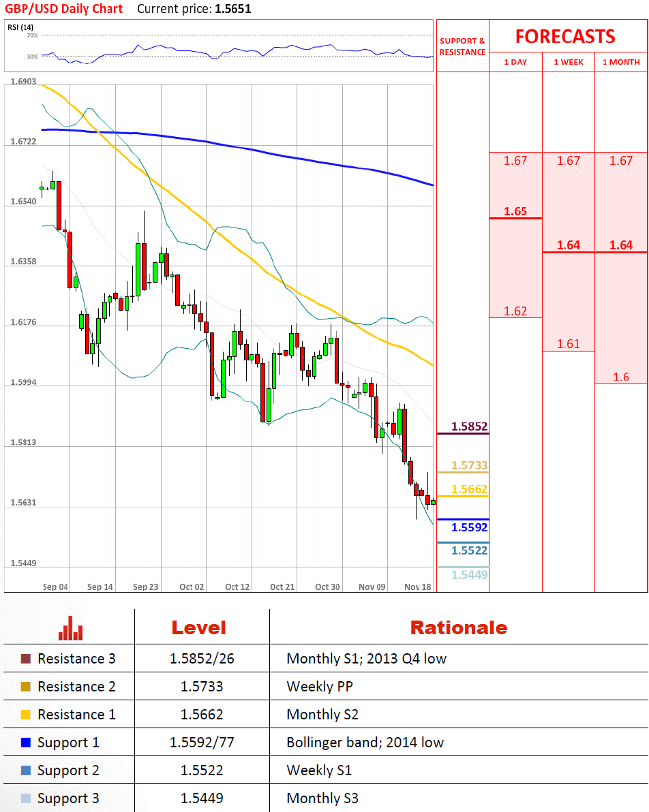Viewport: 649px width, 812px height.
Task: Click the Resistance 2 row label
Action: point(77,687)
